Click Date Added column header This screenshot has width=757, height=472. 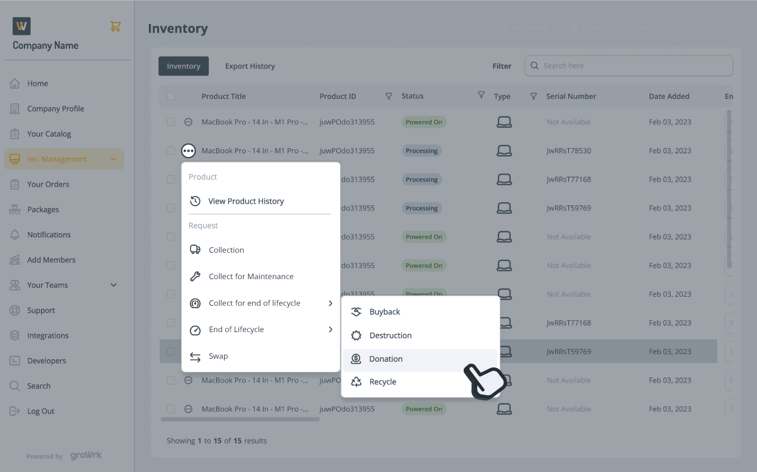click(x=669, y=96)
